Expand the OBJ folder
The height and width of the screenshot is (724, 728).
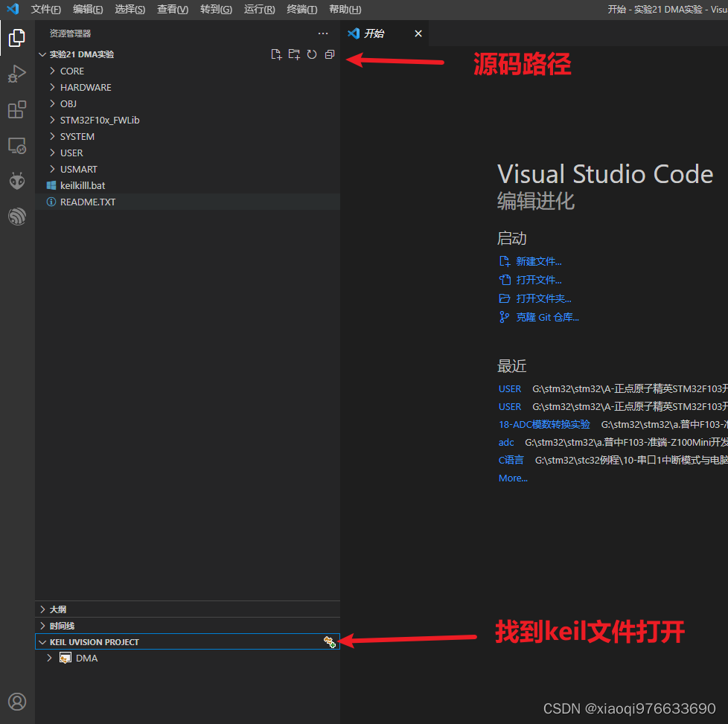[188, 103]
